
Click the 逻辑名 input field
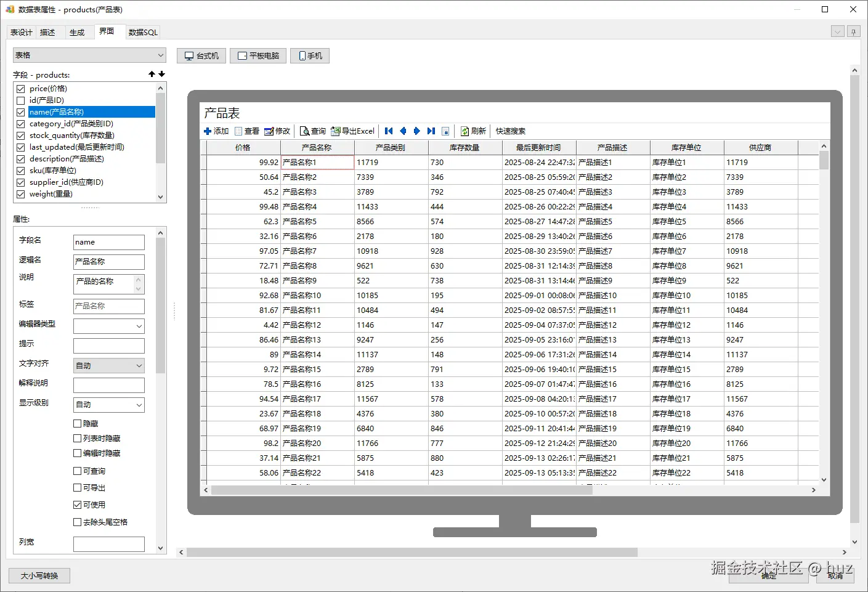point(109,262)
